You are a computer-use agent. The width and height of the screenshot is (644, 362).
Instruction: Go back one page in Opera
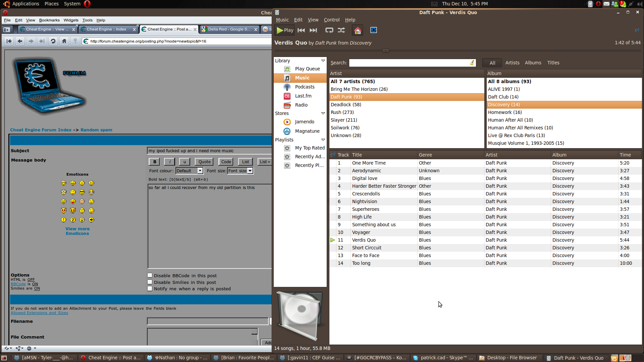click(x=20, y=41)
